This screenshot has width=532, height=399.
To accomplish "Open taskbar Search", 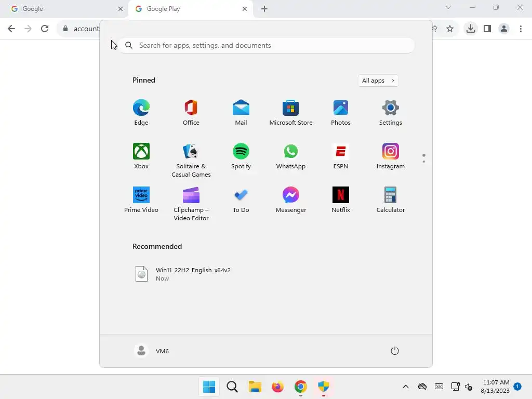I will coord(232,387).
